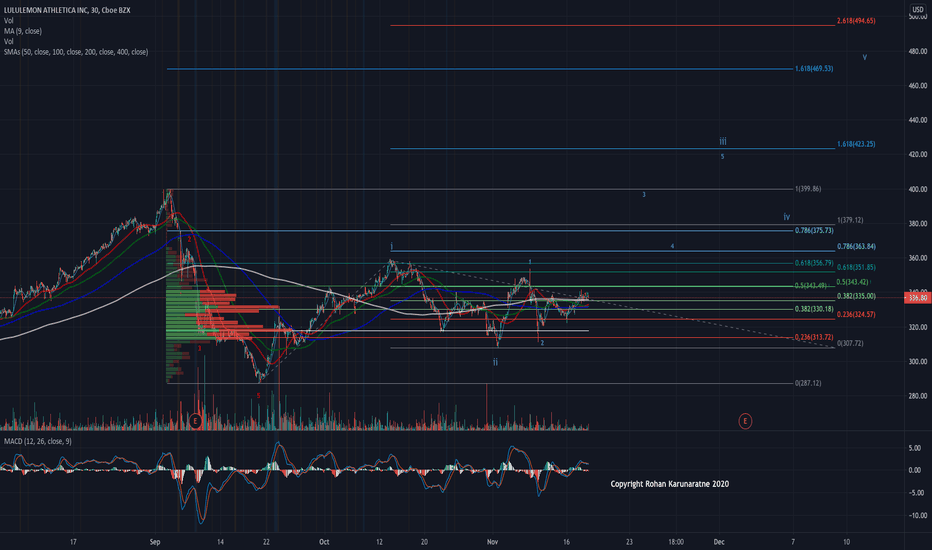932x550 pixels.
Task: Click the 0.5(343.49) Fibonacci label
Action: click(810, 286)
